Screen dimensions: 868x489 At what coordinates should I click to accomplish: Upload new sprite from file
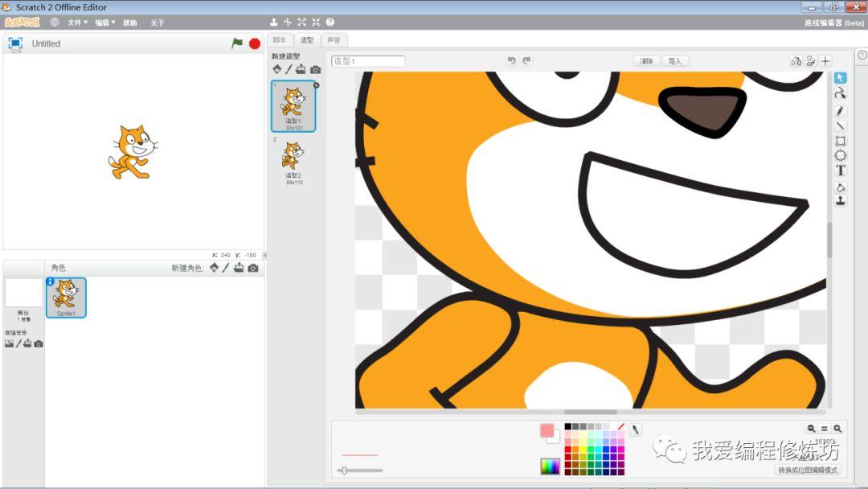point(239,268)
